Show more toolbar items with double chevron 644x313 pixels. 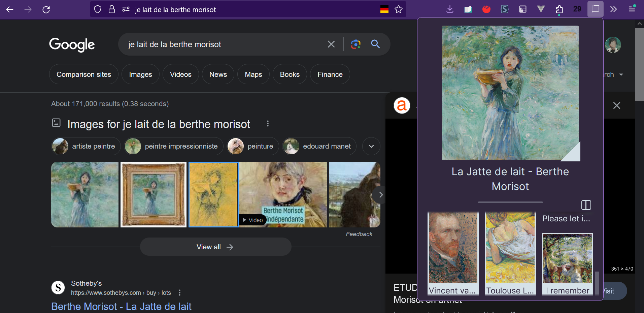[x=614, y=9]
